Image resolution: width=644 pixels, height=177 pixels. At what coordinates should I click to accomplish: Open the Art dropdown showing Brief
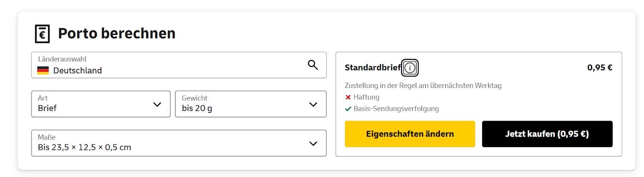(x=93, y=104)
